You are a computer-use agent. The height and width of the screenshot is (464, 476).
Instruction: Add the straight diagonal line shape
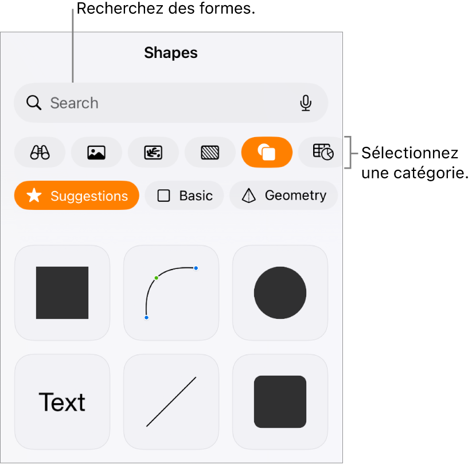[171, 401]
